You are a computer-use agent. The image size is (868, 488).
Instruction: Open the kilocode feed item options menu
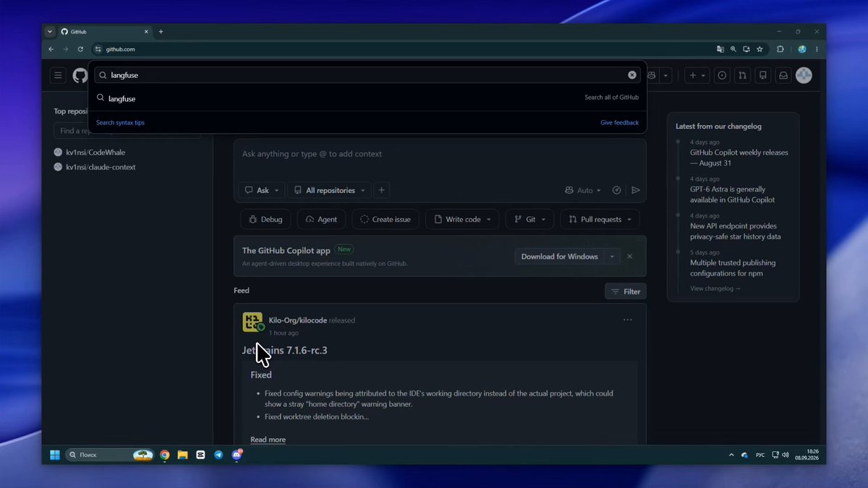click(x=627, y=320)
